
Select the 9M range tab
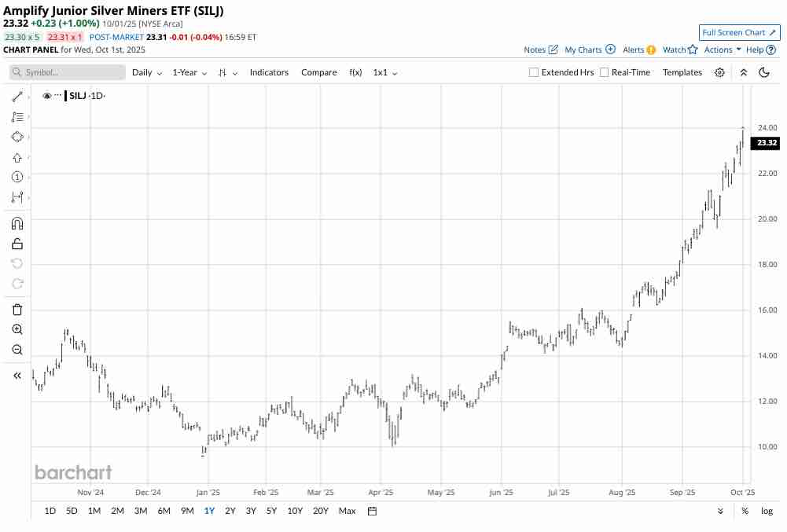click(x=187, y=511)
